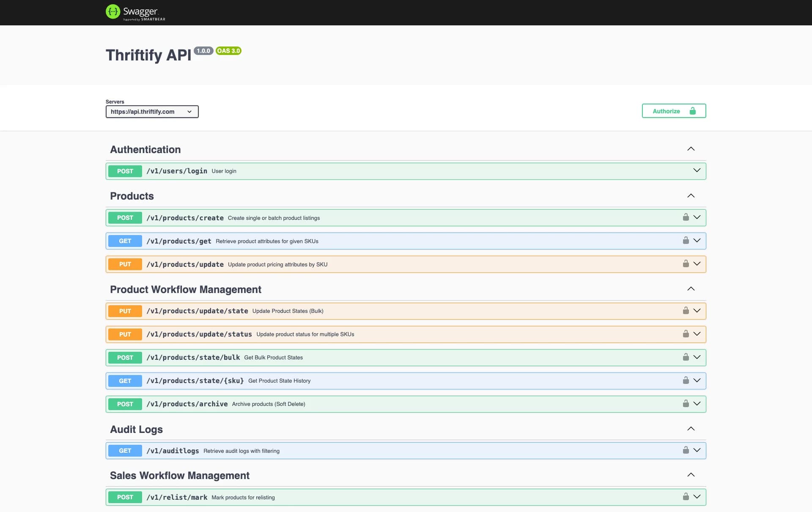
Task: Click the Audit Logs heading
Action: tap(136, 429)
